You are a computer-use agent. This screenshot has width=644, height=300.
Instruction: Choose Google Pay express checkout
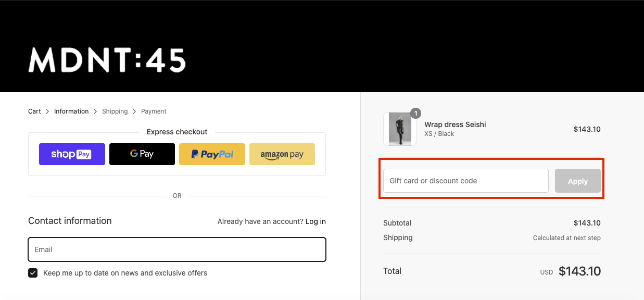142,154
